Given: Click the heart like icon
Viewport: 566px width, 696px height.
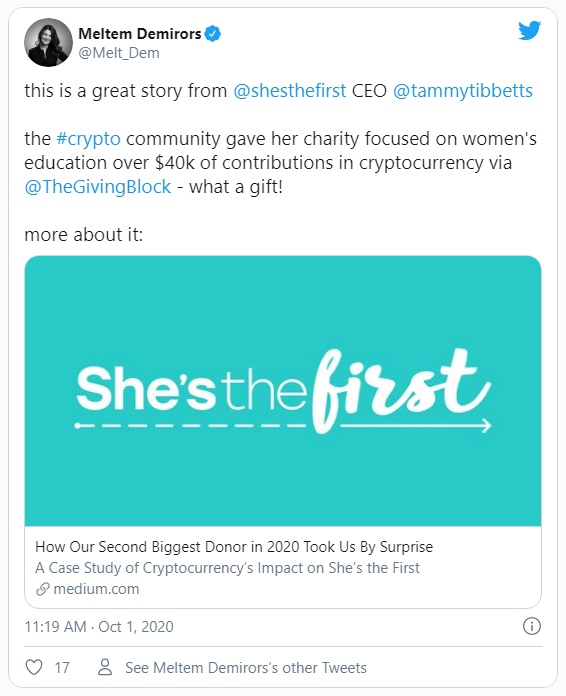Looking at the screenshot, I should 34,667.
